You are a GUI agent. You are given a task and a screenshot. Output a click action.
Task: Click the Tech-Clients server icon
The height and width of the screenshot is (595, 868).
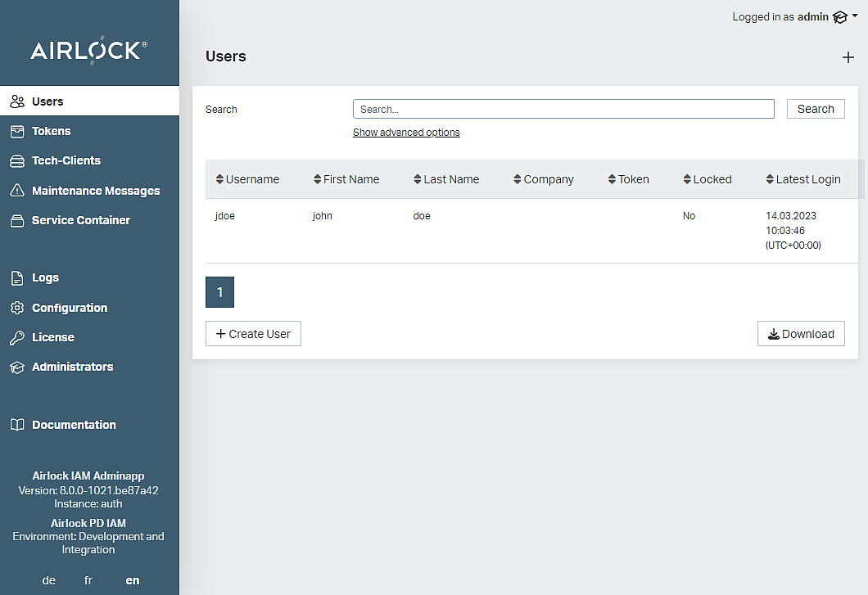16,161
